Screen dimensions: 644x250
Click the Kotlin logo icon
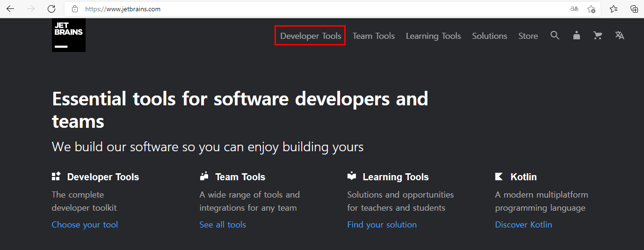pos(499,176)
